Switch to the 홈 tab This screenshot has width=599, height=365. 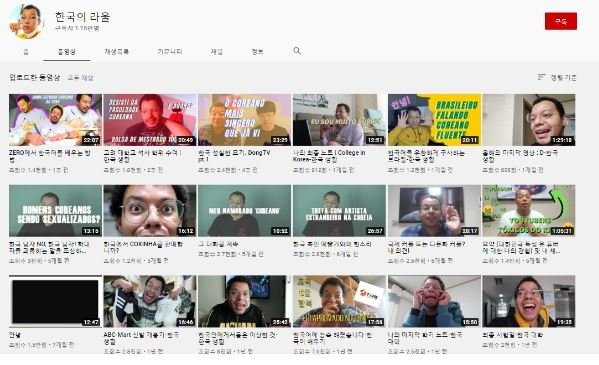click(x=26, y=52)
